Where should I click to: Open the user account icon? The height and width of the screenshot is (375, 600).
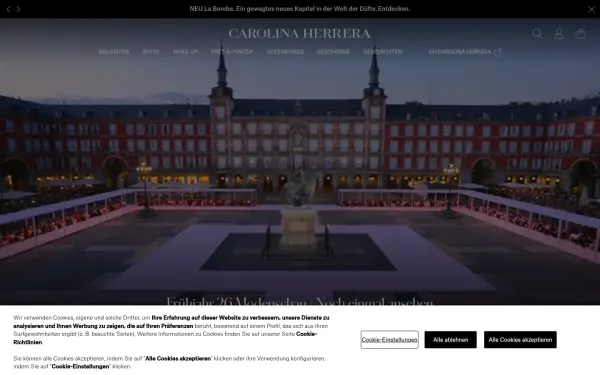[x=559, y=34]
